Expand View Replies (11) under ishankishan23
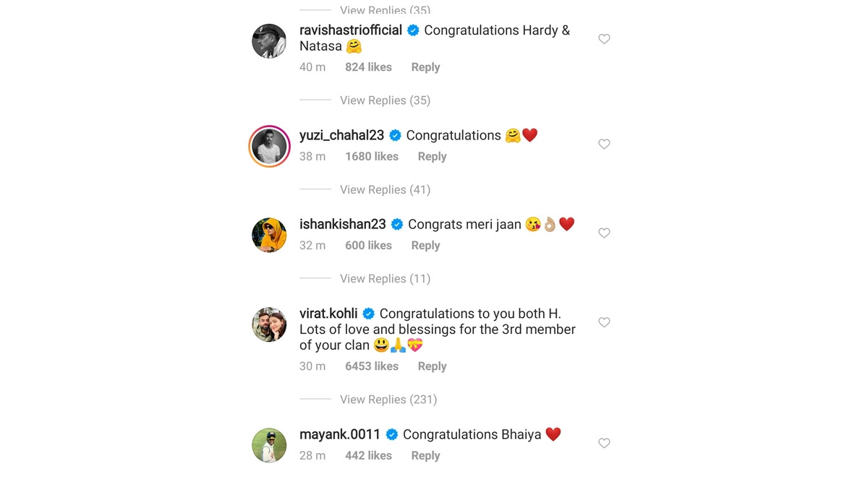The width and height of the screenshot is (868, 482). pos(385,279)
